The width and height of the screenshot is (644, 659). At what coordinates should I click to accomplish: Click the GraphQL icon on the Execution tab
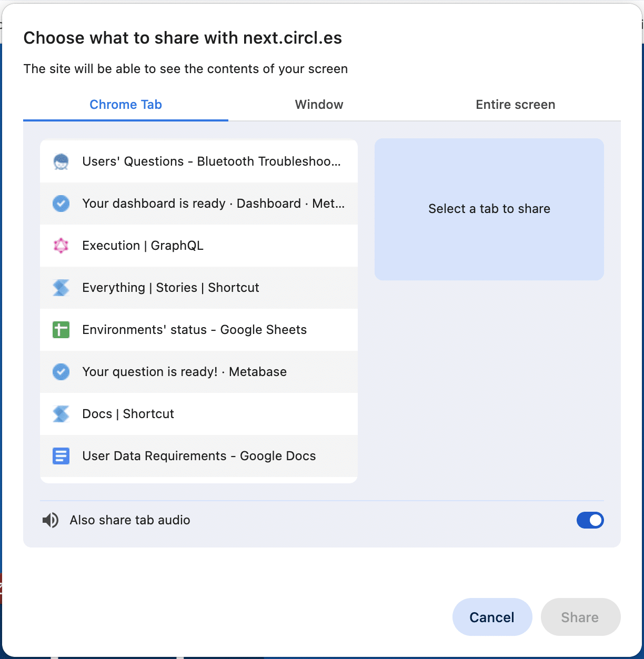point(61,246)
